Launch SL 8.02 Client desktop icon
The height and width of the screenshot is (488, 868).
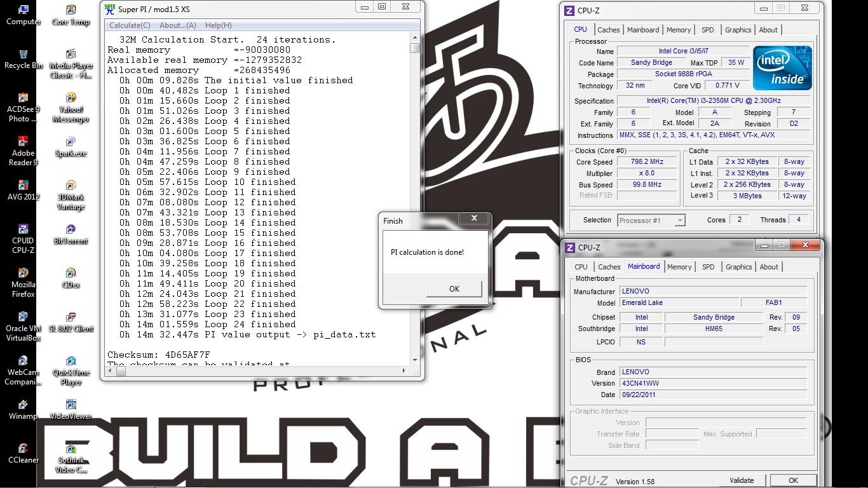pyautogui.click(x=71, y=322)
